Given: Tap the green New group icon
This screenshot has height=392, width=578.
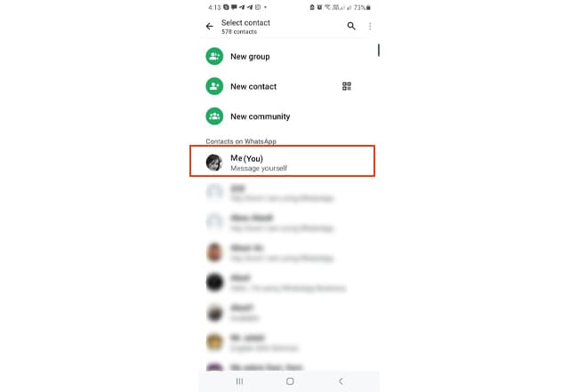Looking at the screenshot, I should [x=214, y=56].
